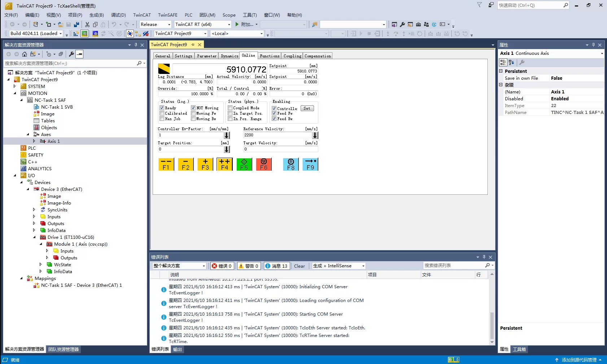Expand the Axis 1 tree node
This screenshot has width=607, height=364.
tap(34, 141)
